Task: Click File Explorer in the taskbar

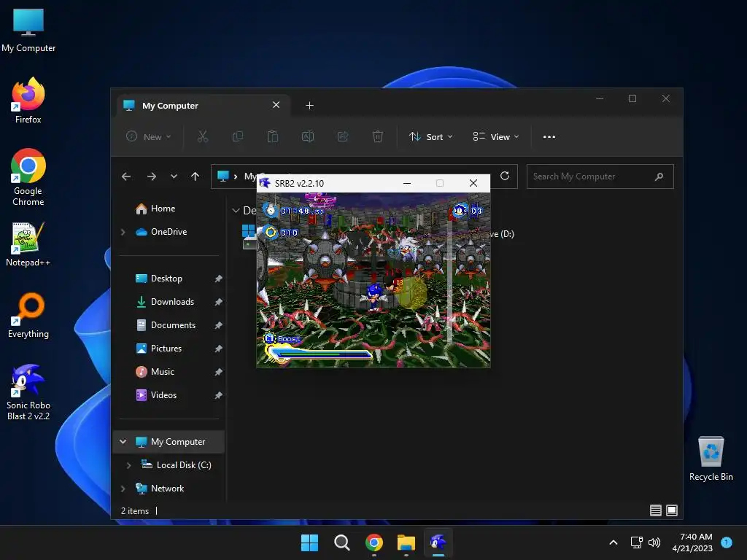Action: click(406, 542)
